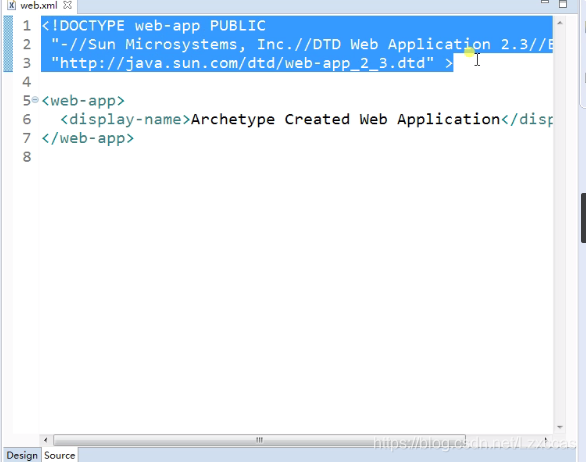
Task: Click 'Archetype Created Web Application' text
Action: [x=345, y=119]
